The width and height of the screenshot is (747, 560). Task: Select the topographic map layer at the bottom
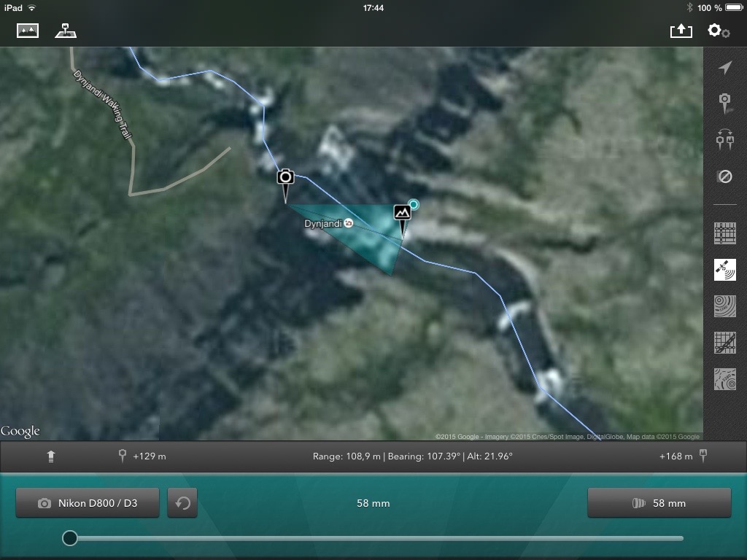pyautogui.click(x=724, y=379)
